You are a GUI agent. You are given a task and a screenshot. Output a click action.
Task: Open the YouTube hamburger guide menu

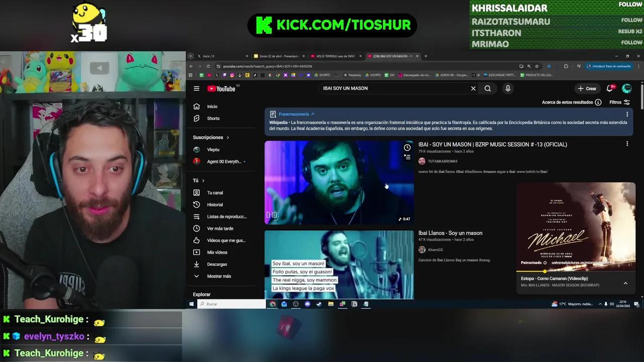[196, 88]
